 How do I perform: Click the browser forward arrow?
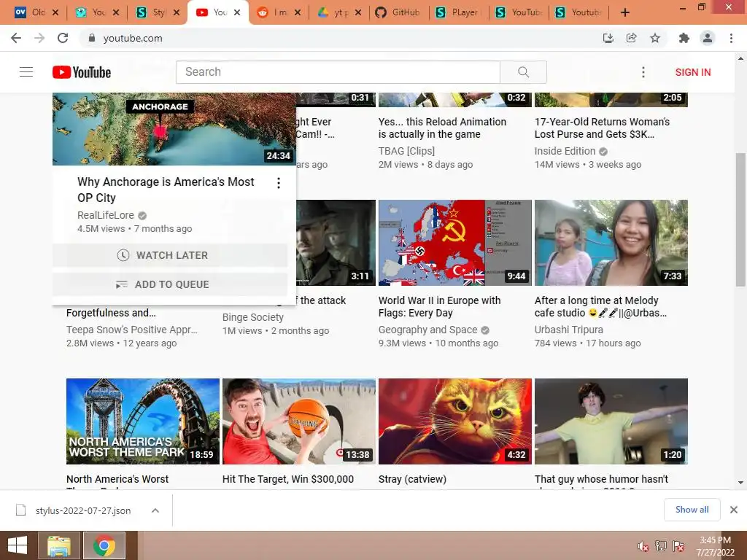[x=39, y=38]
